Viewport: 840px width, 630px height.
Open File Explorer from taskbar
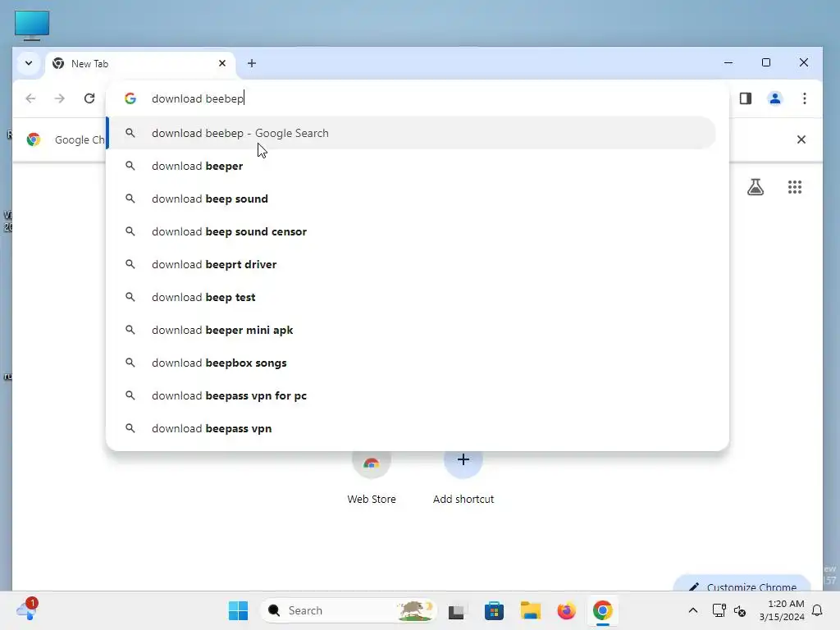point(531,610)
